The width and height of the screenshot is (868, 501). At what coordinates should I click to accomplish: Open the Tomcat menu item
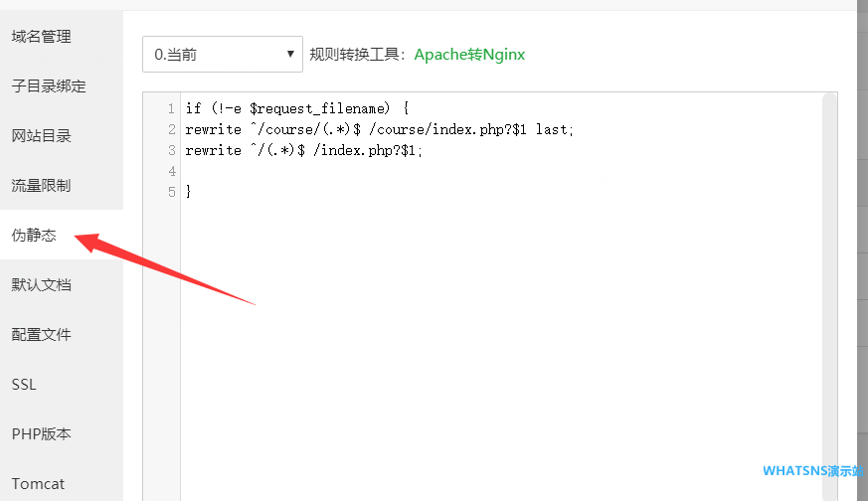(38, 484)
